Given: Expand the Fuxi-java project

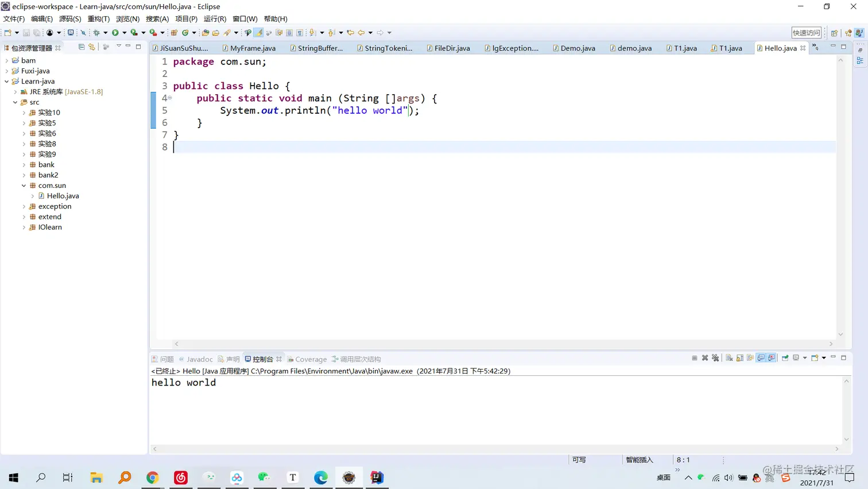Looking at the screenshot, I should (x=7, y=71).
